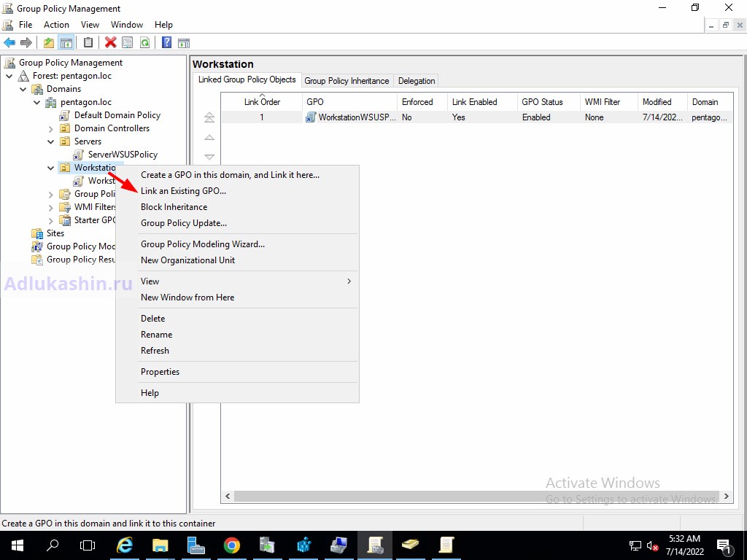Select Link an Existing GPO menu item

[183, 191]
